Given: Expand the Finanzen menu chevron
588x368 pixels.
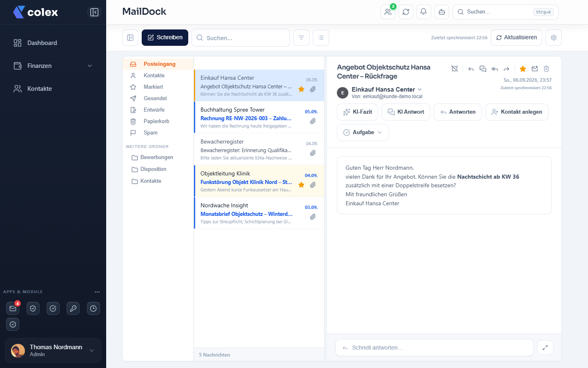Looking at the screenshot, I should (90, 66).
